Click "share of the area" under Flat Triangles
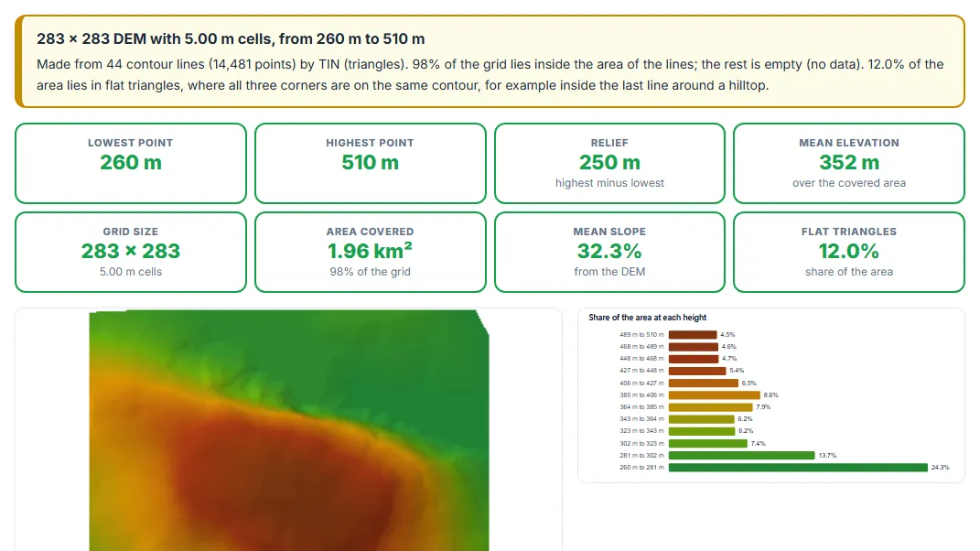This screenshot has width=980, height=551. click(x=849, y=272)
